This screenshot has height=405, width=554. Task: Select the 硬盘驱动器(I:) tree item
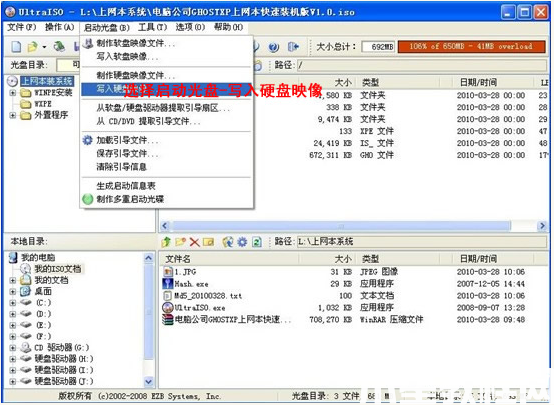point(57,370)
